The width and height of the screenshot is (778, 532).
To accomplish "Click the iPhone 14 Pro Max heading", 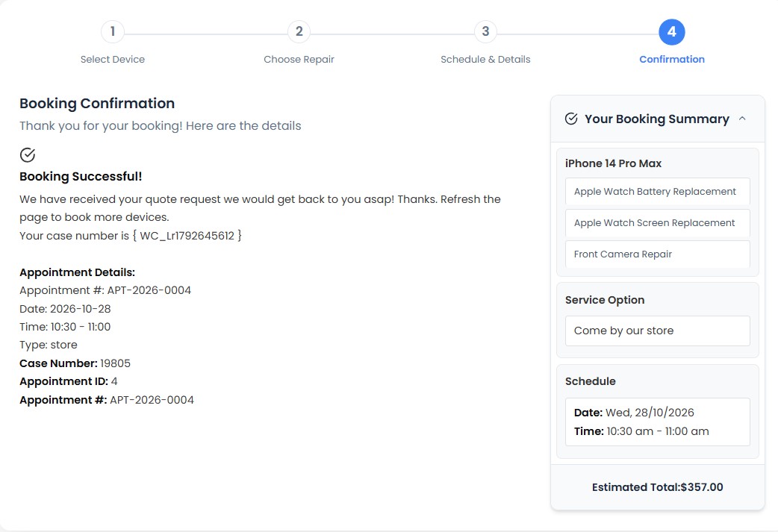I will (613, 163).
